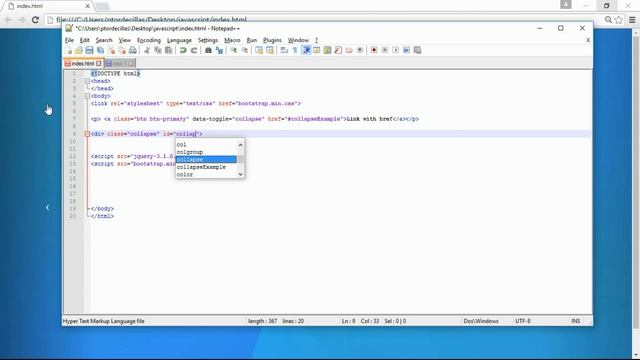The width and height of the screenshot is (640, 360).
Task: Cut selection using scissors icon
Action: (147, 50)
